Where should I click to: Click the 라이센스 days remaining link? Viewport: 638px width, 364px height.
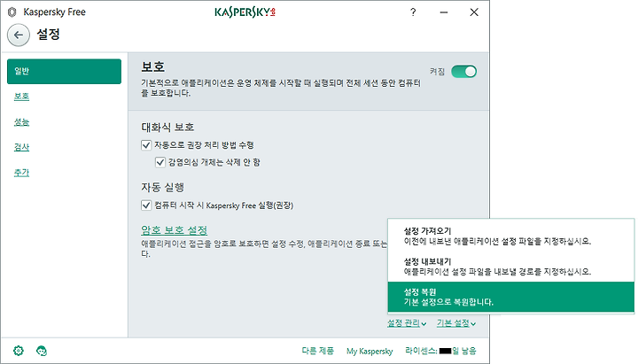click(440, 351)
